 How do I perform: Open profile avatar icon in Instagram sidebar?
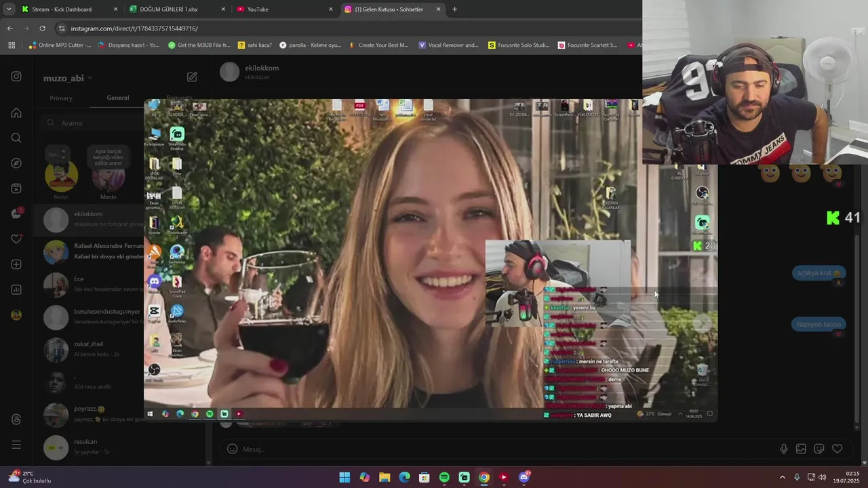16,315
